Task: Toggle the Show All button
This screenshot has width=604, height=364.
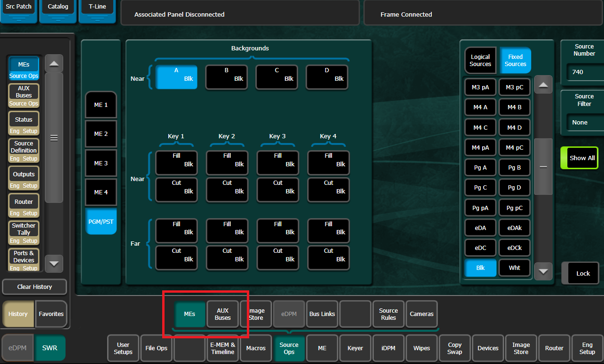Action: point(579,158)
